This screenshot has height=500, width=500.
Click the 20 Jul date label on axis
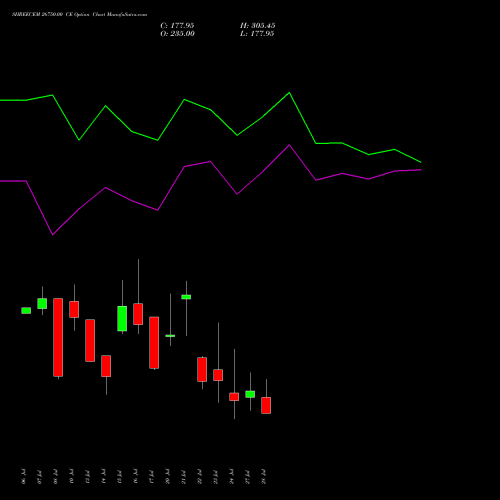[x=167, y=477]
